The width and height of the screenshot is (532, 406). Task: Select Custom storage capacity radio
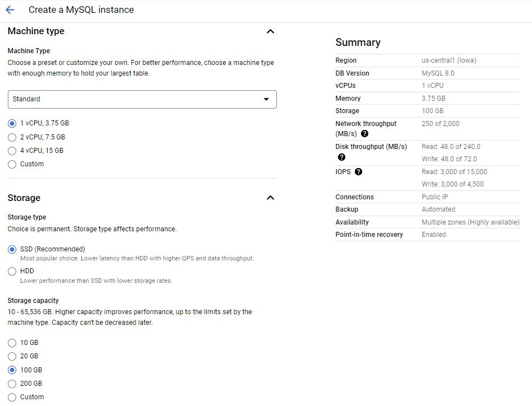click(x=12, y=397)
